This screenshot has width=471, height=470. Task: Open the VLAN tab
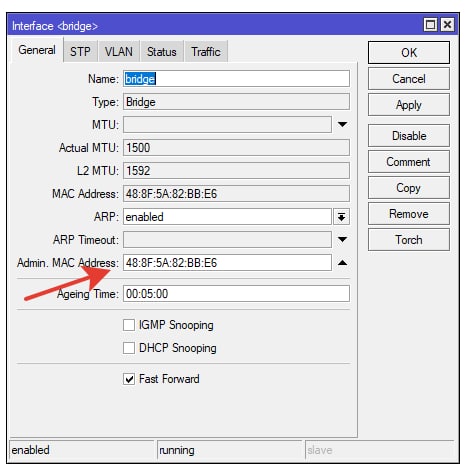click(x=119, y=51)
